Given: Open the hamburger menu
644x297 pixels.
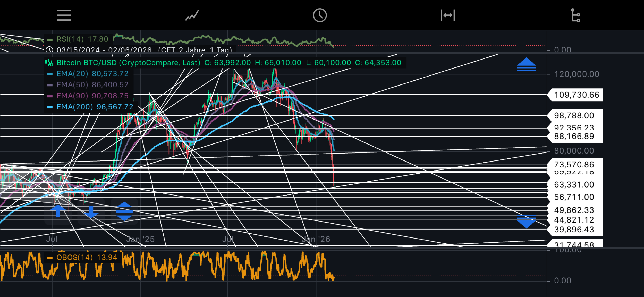Looking at the screenshot, I should tap(64, 15).
